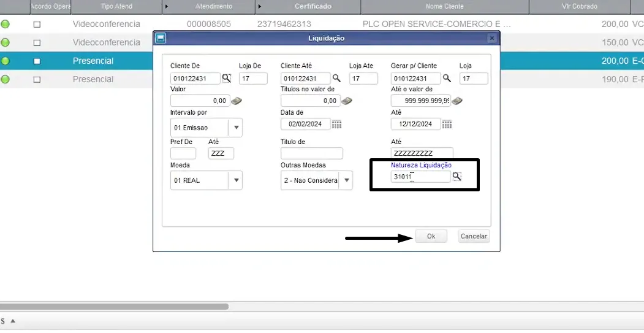Click magnifier next to Cliente Até

point(336,78)
